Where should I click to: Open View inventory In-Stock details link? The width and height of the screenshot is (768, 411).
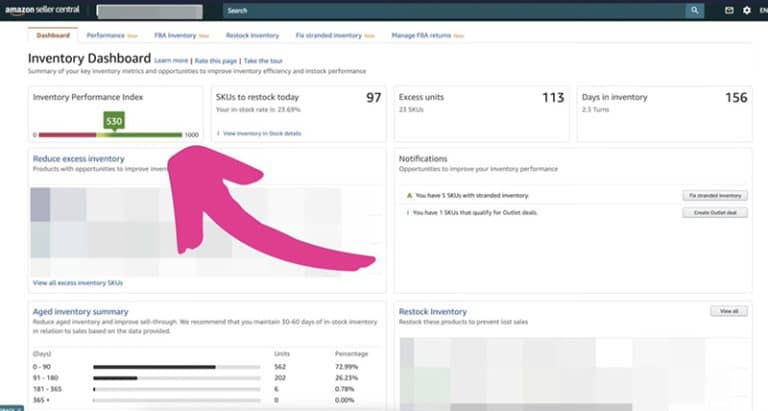(262, 133)
